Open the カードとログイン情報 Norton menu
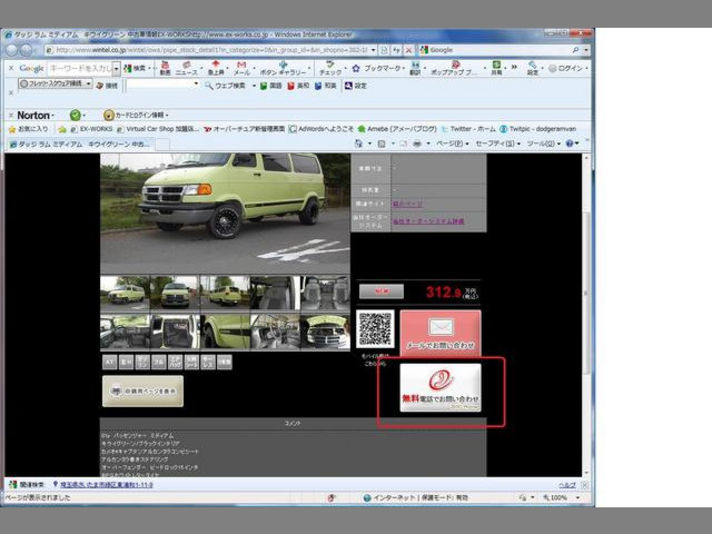Image resolution: width=712 pixels, height=534 pixels. (135, 115)
